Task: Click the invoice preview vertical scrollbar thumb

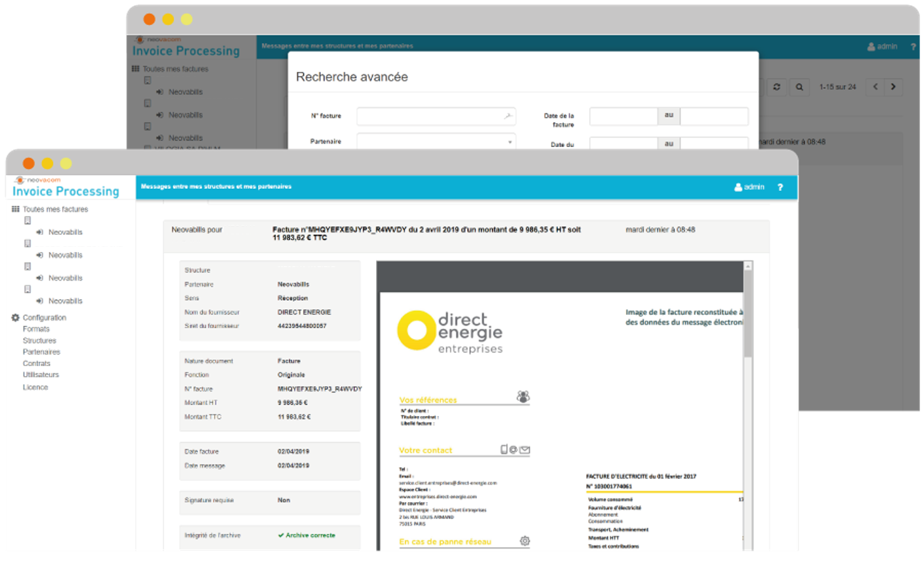Action: 747,314
